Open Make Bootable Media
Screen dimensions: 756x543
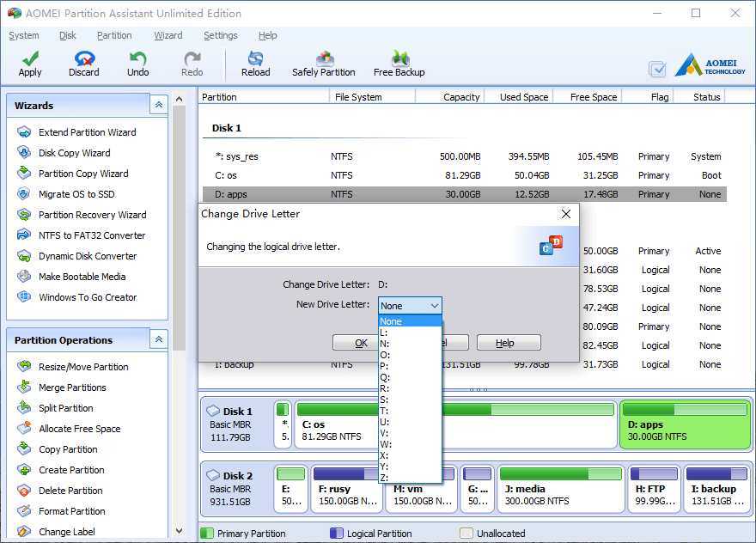tap(82, 277)
